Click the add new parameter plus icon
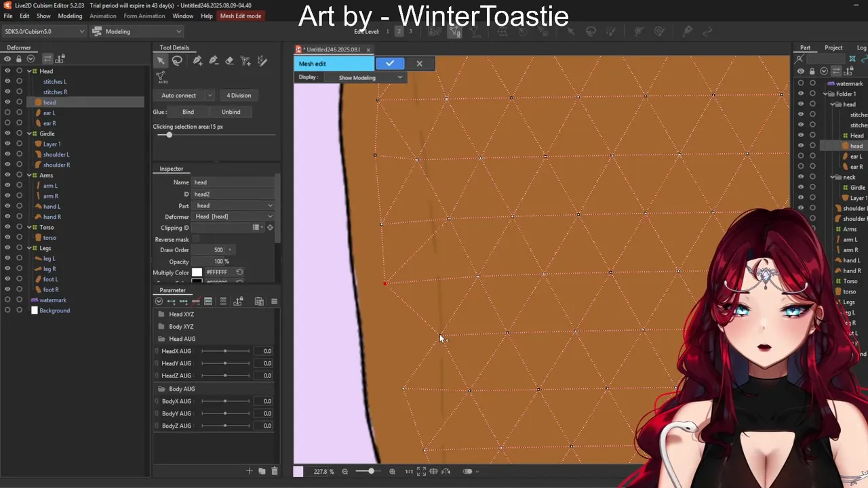 coord(249,471)
